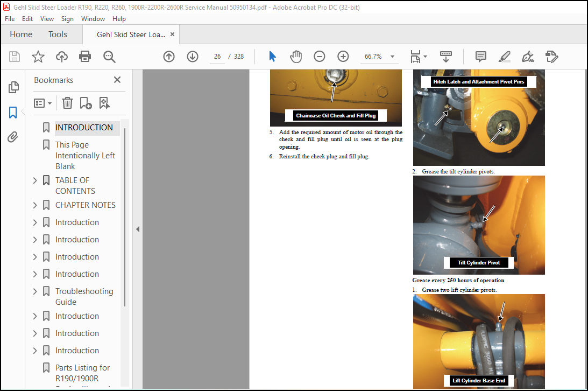Click the fit page scrolling icon
Viewport: 588px width, 391px height.
point(415,57)
